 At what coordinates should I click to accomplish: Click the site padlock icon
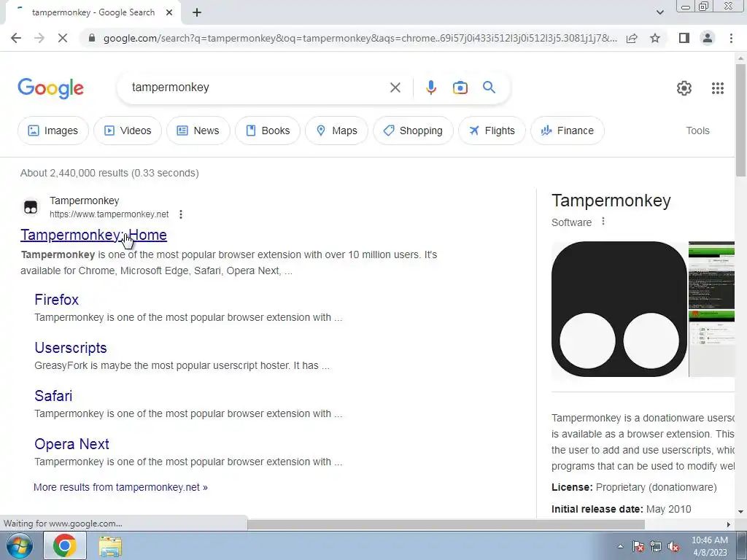click(92, 38)
